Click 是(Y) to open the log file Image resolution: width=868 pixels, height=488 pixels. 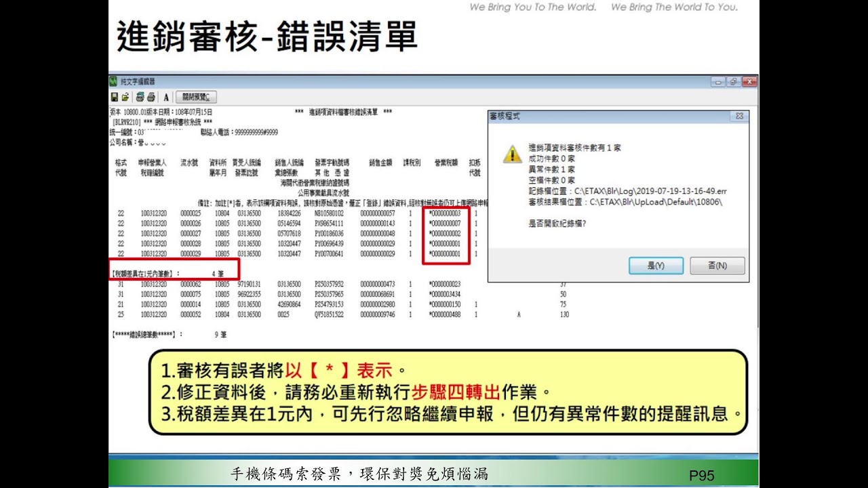click(656, 266)
